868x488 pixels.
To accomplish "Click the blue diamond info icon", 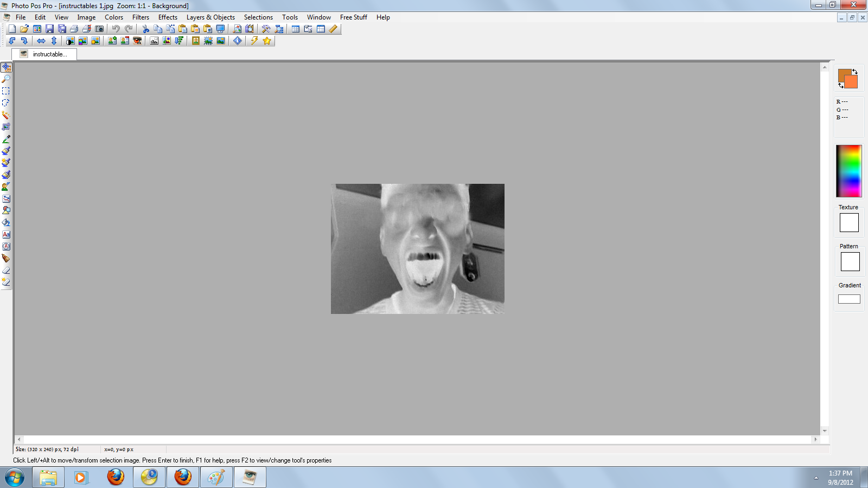I will [x=238, y=41].
